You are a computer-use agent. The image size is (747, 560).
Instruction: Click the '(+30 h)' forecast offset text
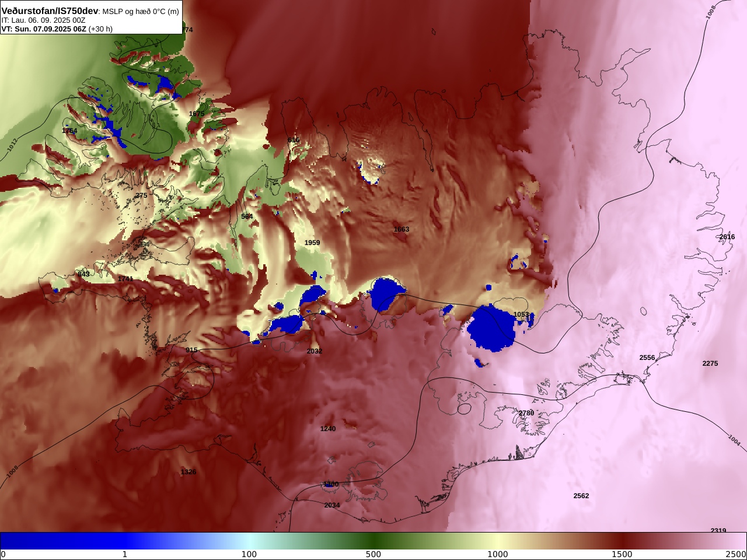click(x=100, y=29)
